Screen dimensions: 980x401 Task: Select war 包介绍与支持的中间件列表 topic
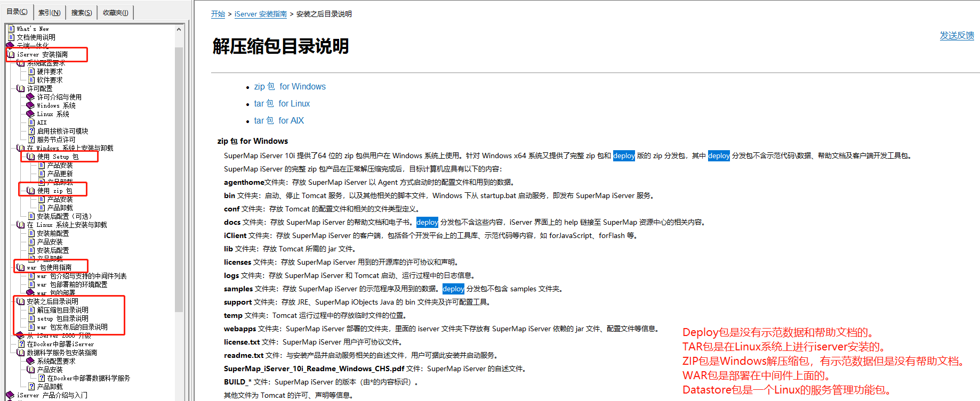coord(82,276)
